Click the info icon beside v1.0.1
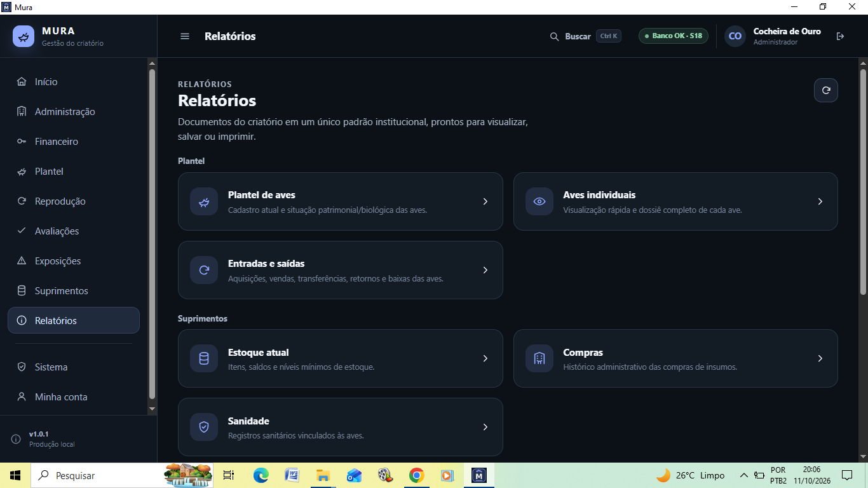Screen dimensions: 868x488 [16, 439]
